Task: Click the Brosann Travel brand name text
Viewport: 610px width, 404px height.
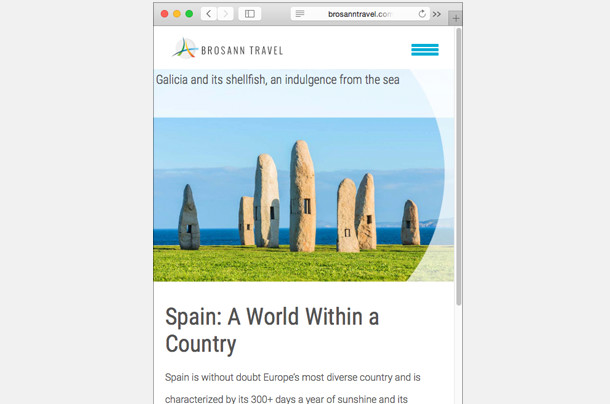Action: pyautogui.click(x=242, y=50)
